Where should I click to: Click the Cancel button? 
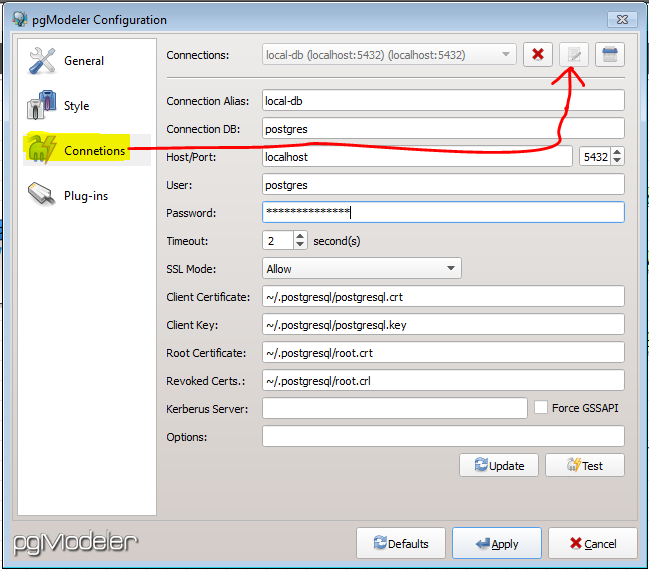coord(593,543)
